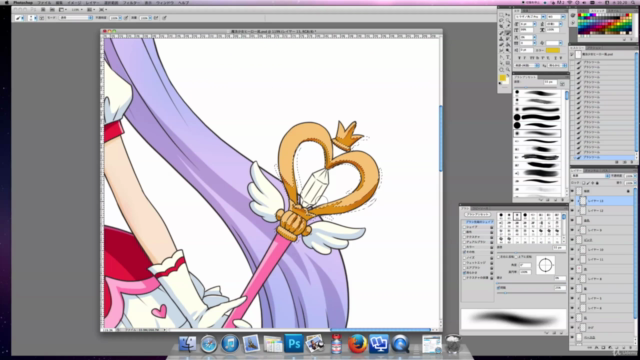The height and width of the screenshot is (360, 640).
Task: Disable the 滑らかさ checkbox in Brush panel
Action: [464, 273]
